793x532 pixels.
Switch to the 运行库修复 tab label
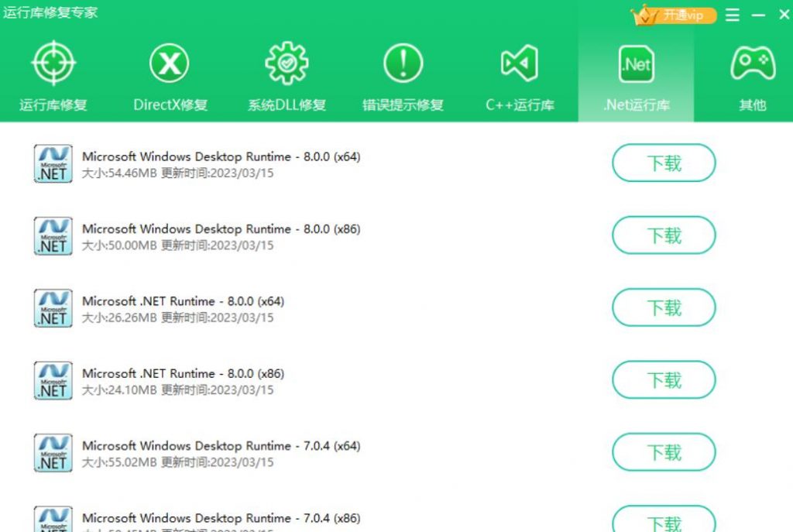point(53,105)
